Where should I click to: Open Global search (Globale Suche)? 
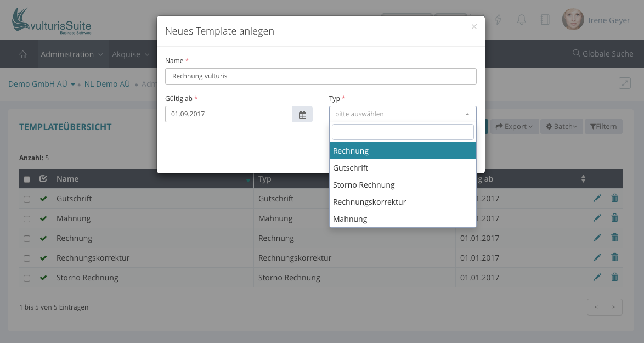[602, 54]
